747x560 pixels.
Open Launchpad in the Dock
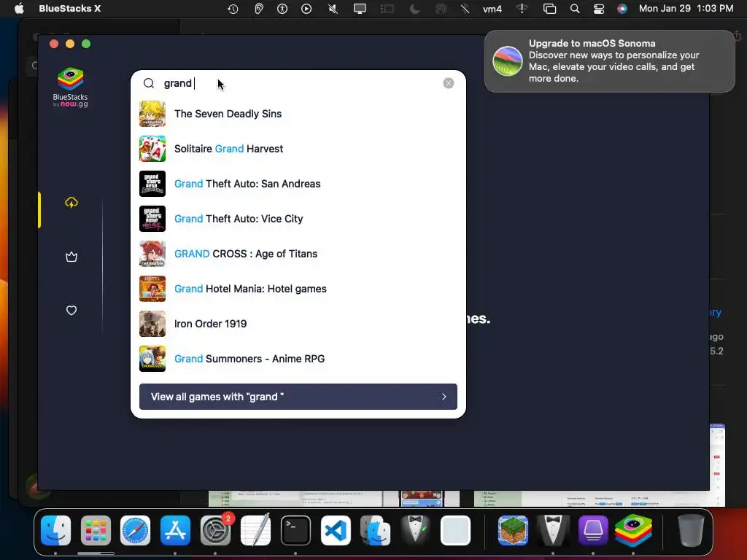(96, 530)
